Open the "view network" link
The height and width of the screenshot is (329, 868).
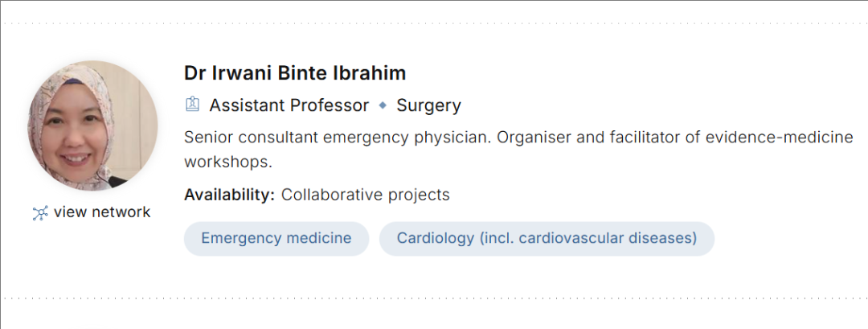pyautogui.click(x=101, y=212)
